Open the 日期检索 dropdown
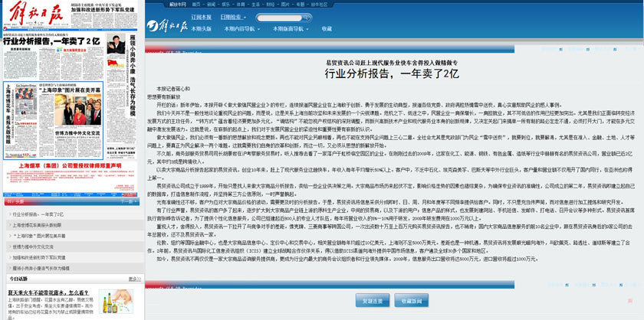The height and width of the screenshot is (320, 644). [233, 16]
